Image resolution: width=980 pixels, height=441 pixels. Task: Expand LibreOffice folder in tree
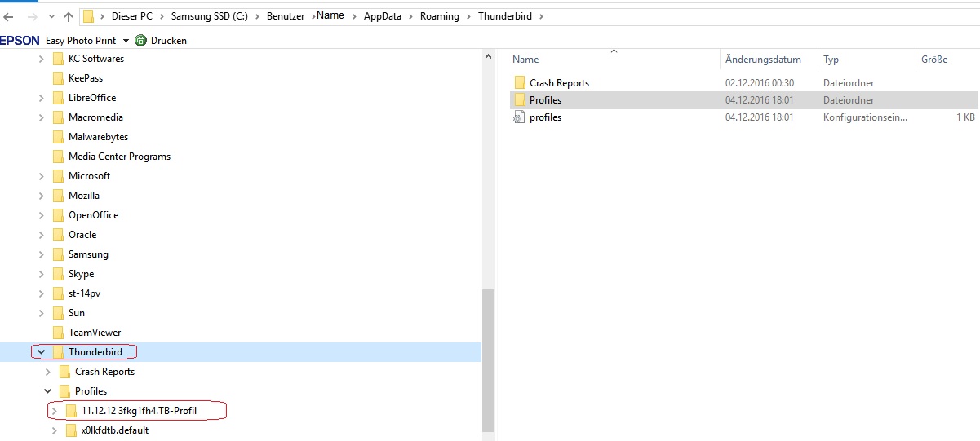[x=42, y=98]
